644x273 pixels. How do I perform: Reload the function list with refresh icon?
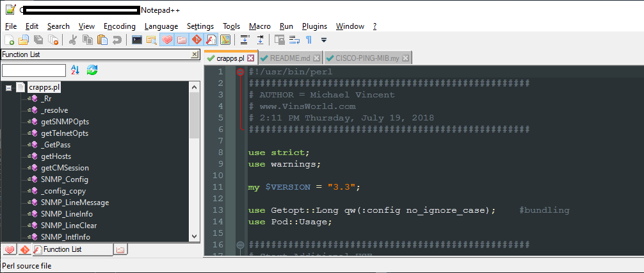[x=92, y=70]
